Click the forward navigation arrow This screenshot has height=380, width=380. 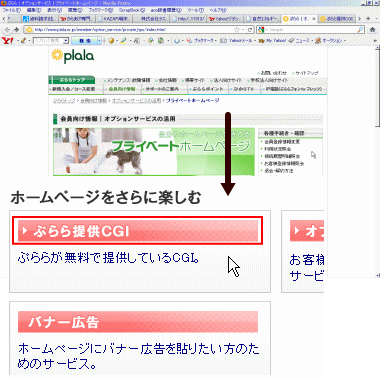click(16, 30)
